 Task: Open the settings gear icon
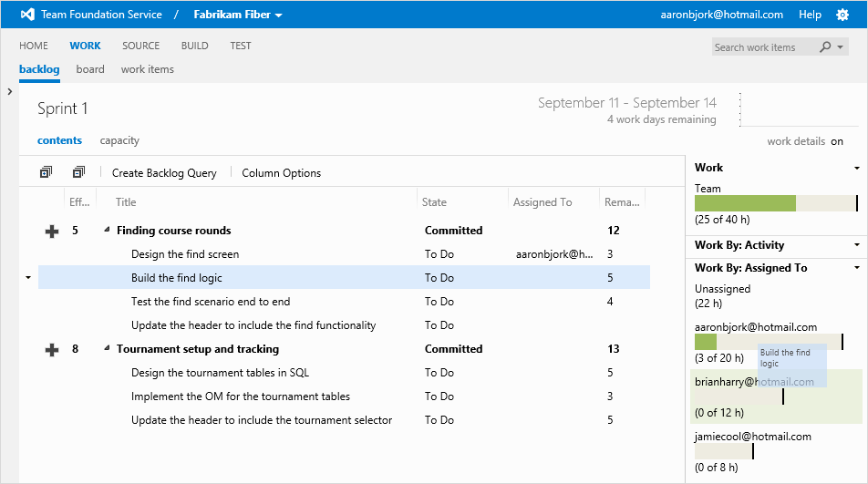click(842, 15)
